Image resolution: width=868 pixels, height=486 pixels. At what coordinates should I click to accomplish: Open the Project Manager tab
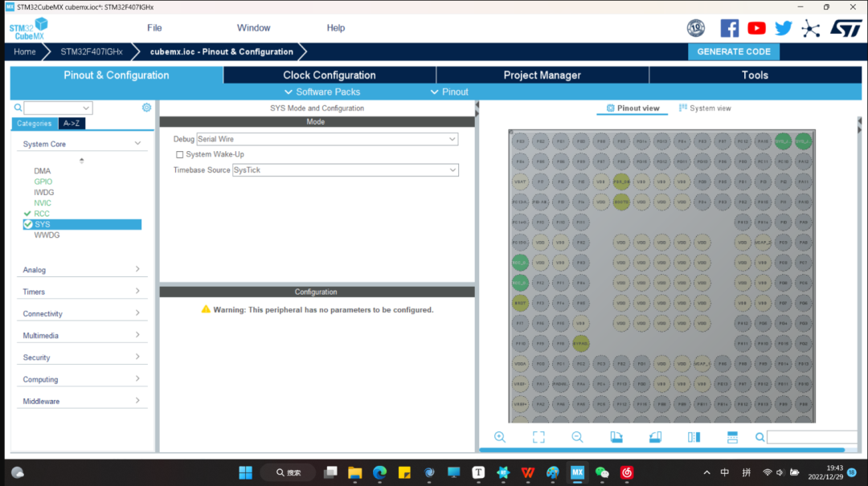[x=542, y=76]
